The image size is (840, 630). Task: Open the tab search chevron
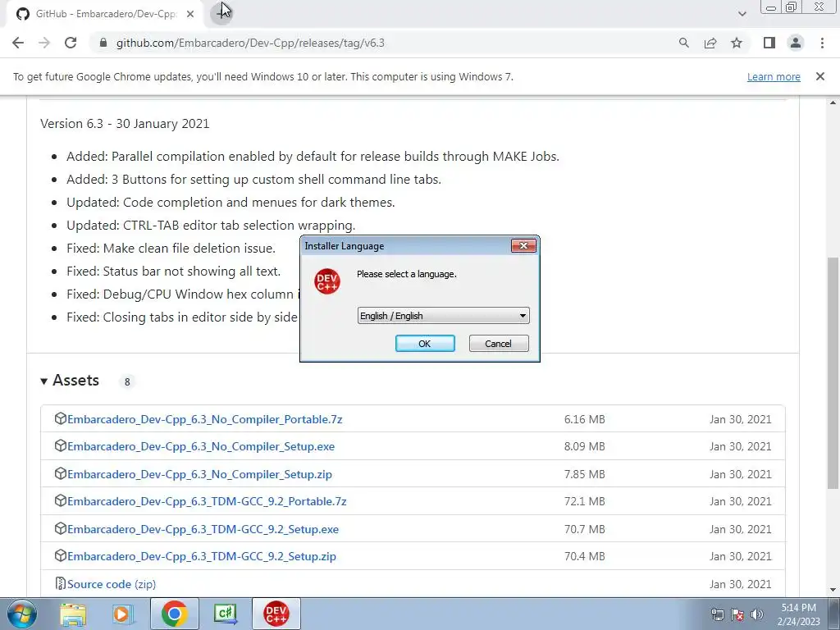(742, 14)
